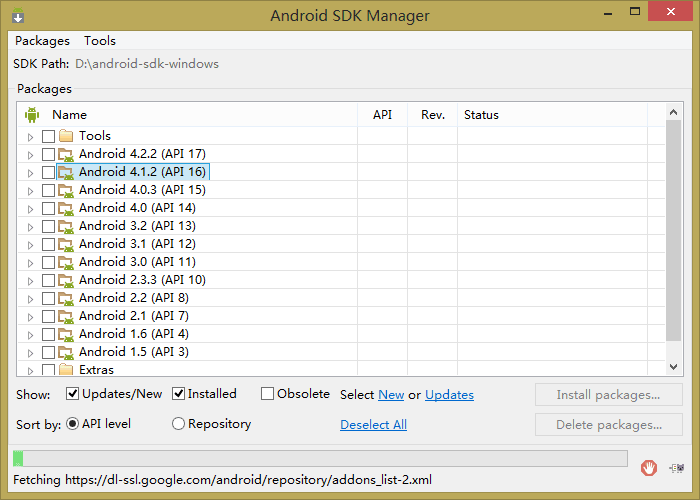
Task: Expand the Android 1.5 (API 3) node
Action: [x=30, y=353]
